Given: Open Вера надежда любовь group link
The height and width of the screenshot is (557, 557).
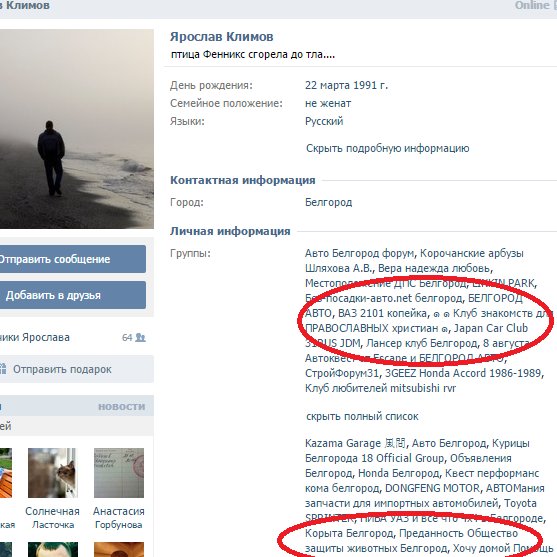Looking at the screenshot, I should tap(434, 268).
